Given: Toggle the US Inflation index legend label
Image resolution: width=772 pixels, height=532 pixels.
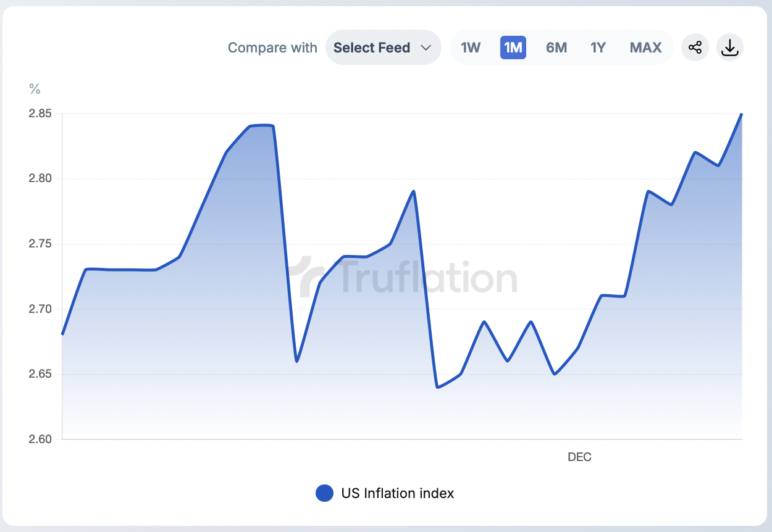Looking at the screenshot, I should pos(397,493).
